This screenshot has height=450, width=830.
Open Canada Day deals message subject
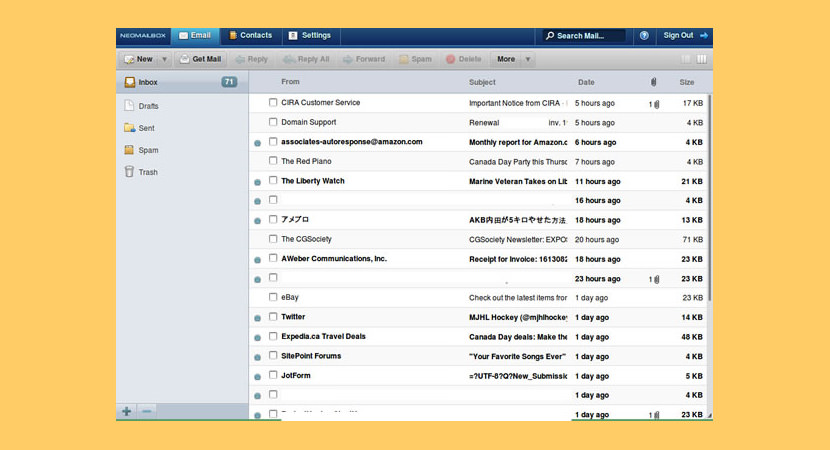[518, 337]
